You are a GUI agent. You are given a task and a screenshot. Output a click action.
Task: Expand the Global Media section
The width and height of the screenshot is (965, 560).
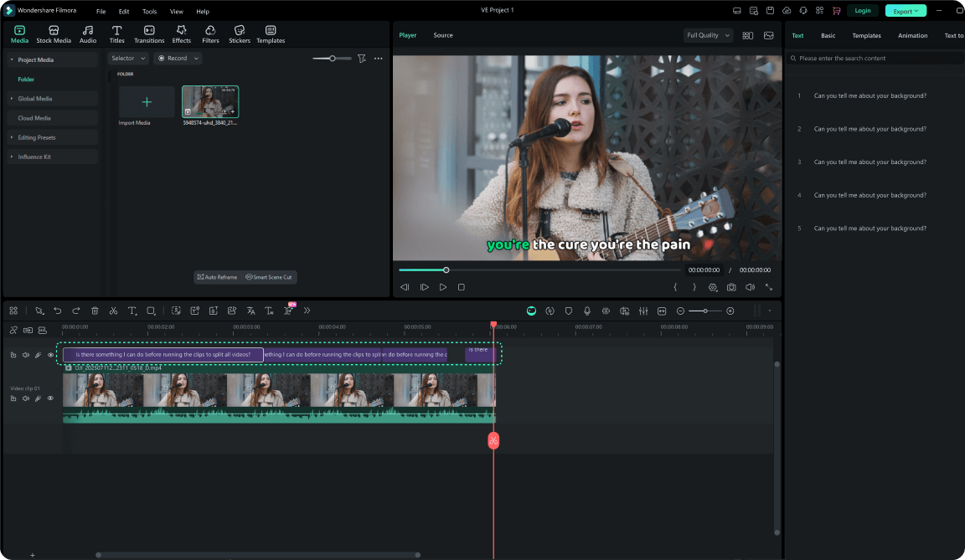point(35,99)
